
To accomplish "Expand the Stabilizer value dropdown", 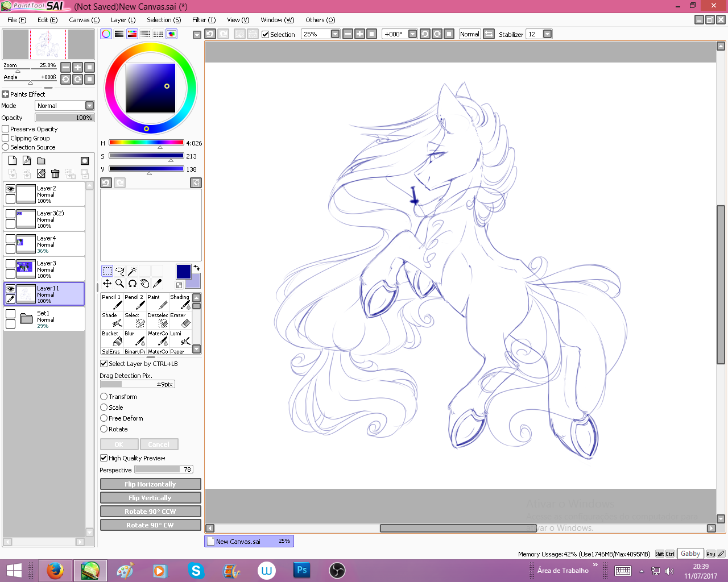I will (x=547, y=34).
